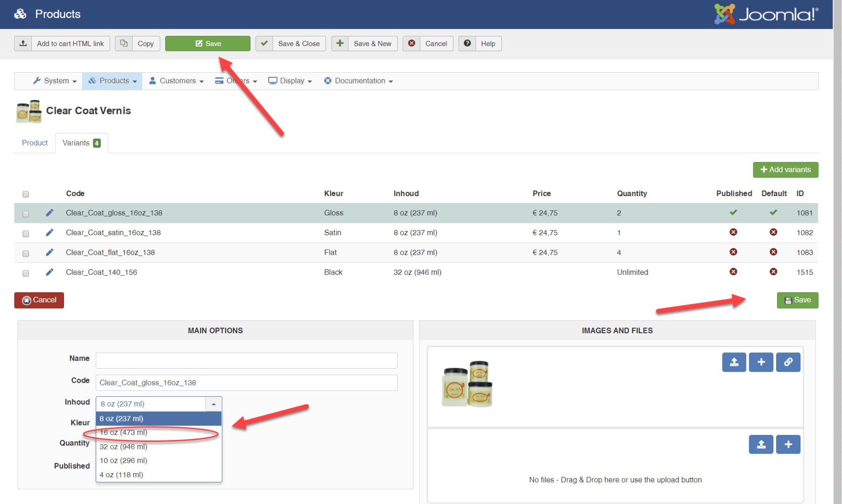
Task: Click the add file plus button in the files panel
Action: point(788,444)
